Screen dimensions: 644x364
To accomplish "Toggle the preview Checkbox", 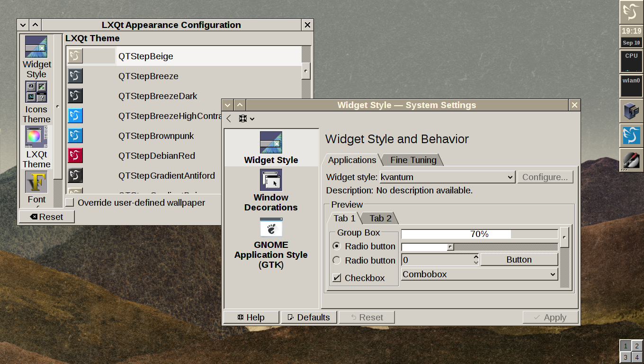I will click(x=337, y=278).
